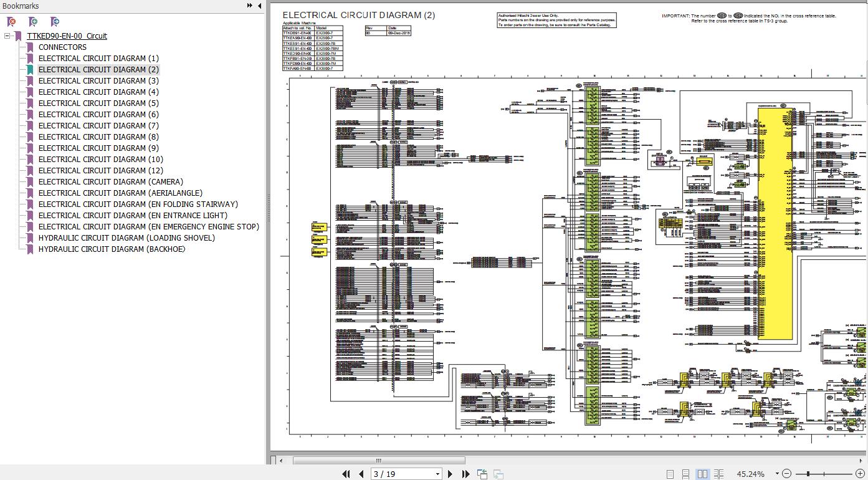The width and height of the screenshot is (868, 480).
Task: Switch to continuous page view
Action: (686, 474)
